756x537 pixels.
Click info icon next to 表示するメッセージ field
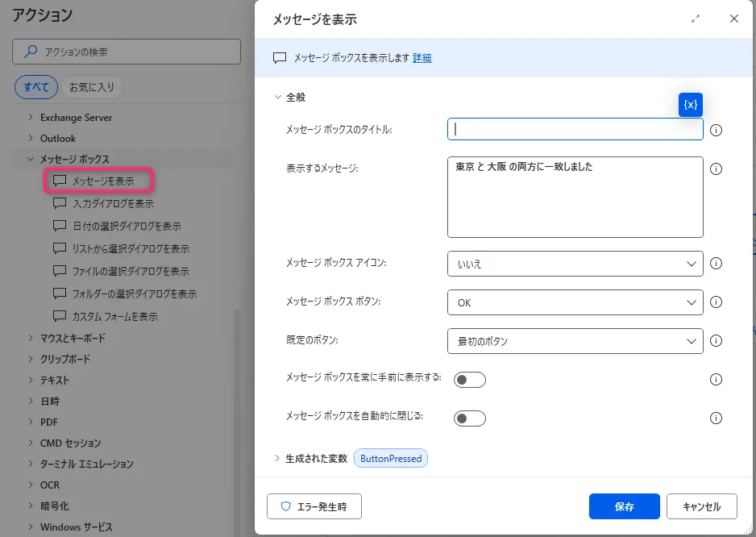point(716,169)
